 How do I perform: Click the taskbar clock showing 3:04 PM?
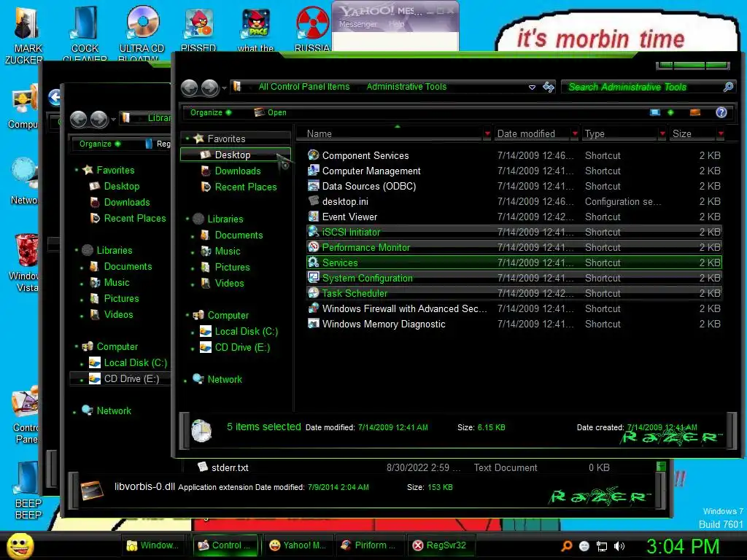pyautogui.click(x=683, y=546)
